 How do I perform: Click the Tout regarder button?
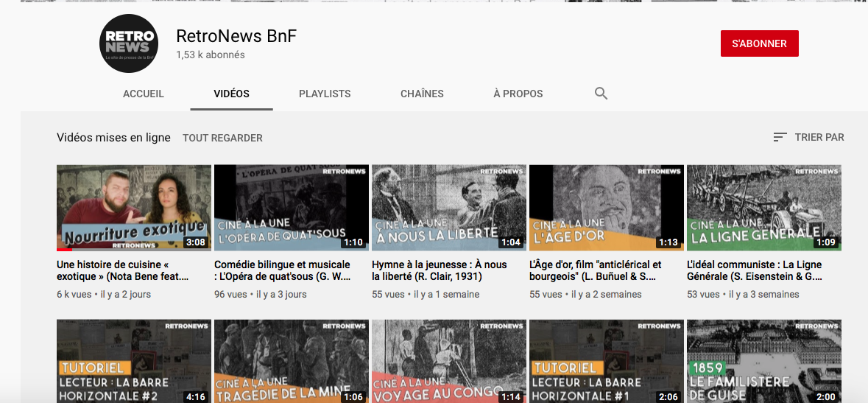point(222,138)
